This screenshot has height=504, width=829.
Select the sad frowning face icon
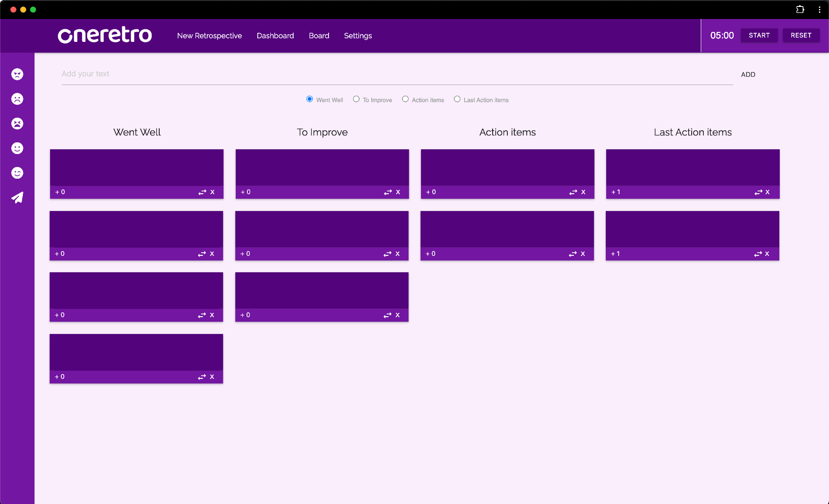click(x=17, y=99)
